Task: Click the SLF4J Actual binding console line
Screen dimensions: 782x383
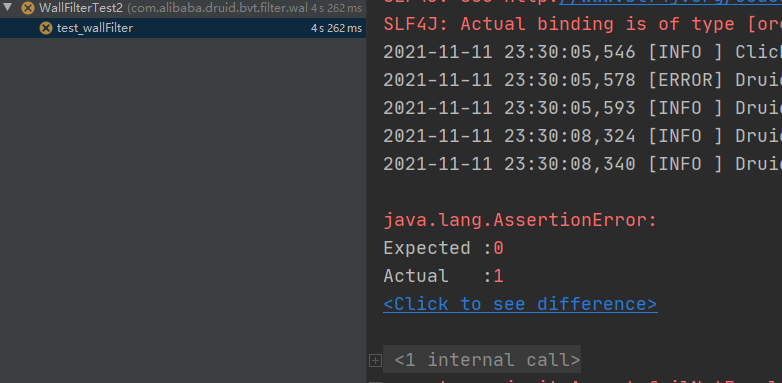Action: point(583,24)
